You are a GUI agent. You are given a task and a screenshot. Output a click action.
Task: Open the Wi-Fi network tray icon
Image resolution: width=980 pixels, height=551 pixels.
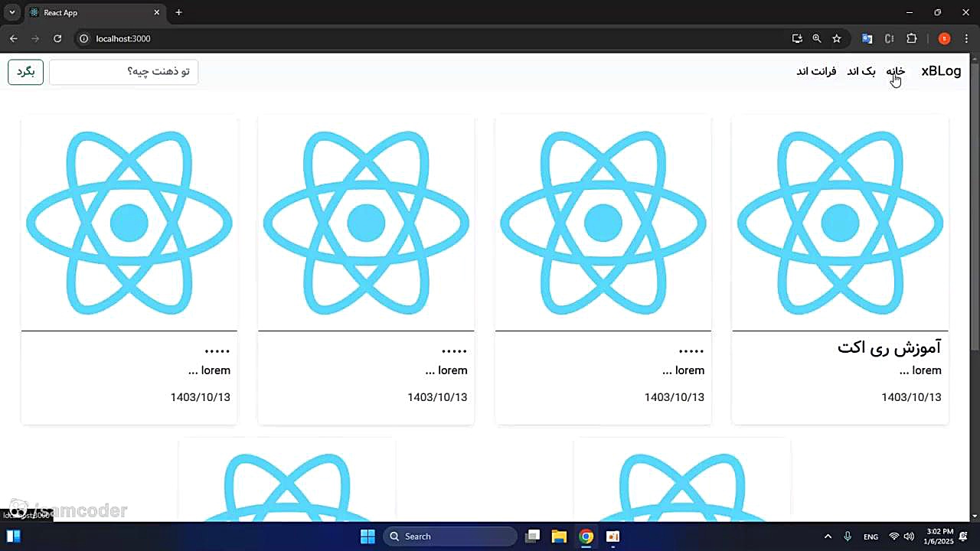pyautogui.click(x=894, y=536)
